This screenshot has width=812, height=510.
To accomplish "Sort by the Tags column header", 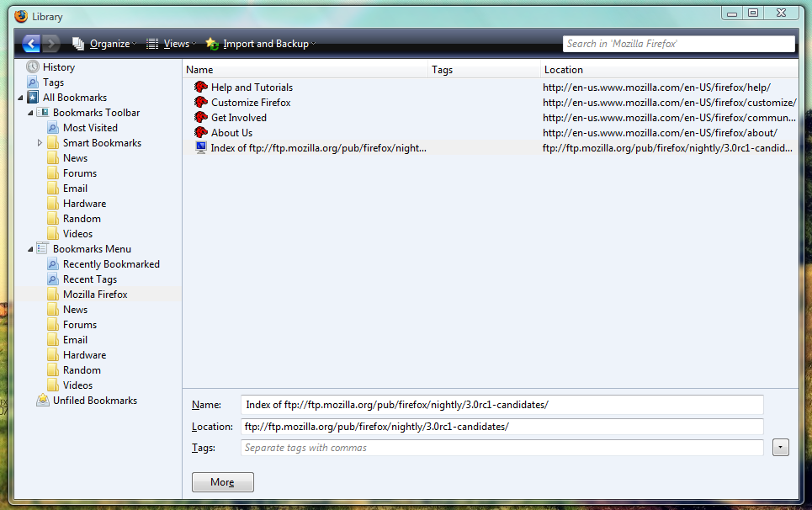I will point(484,69).
